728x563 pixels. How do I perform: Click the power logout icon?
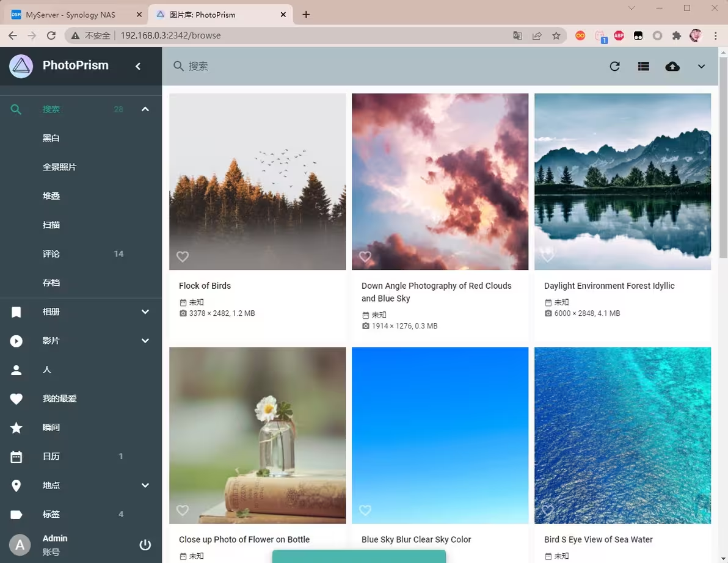pos(145,545)
